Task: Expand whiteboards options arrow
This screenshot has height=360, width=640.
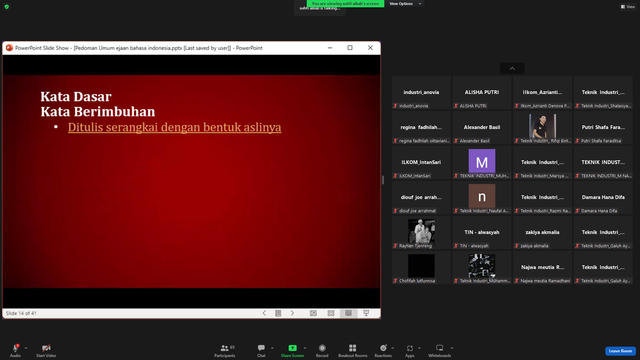Action: 452,348
